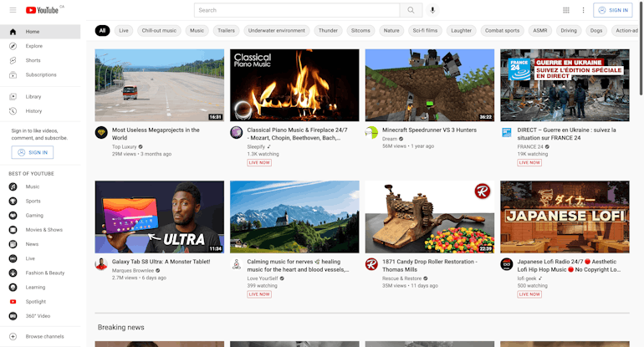Screen dimensions: 644x347
Task: Click the Shorts icon in sidebar
Action: (13, 60)
